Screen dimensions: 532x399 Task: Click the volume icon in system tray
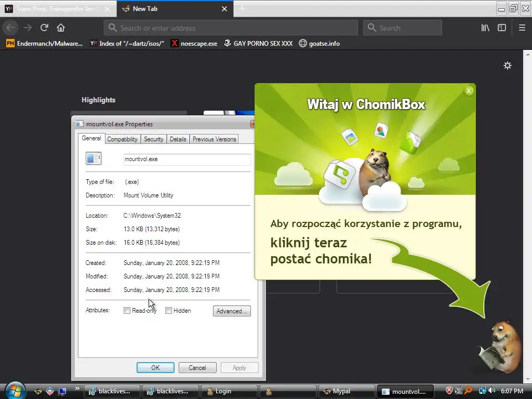(491, 391)
